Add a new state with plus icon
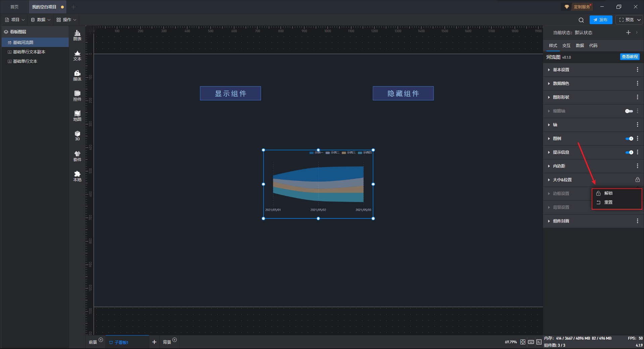Image resolution: width=644 pixels, height=349 pixels. click(x=628, y=33)
